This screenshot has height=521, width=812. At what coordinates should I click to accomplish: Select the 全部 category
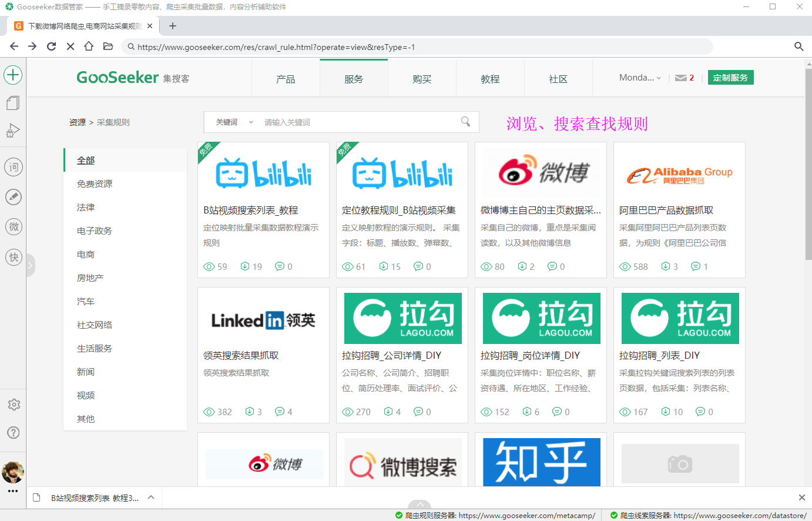125,160
